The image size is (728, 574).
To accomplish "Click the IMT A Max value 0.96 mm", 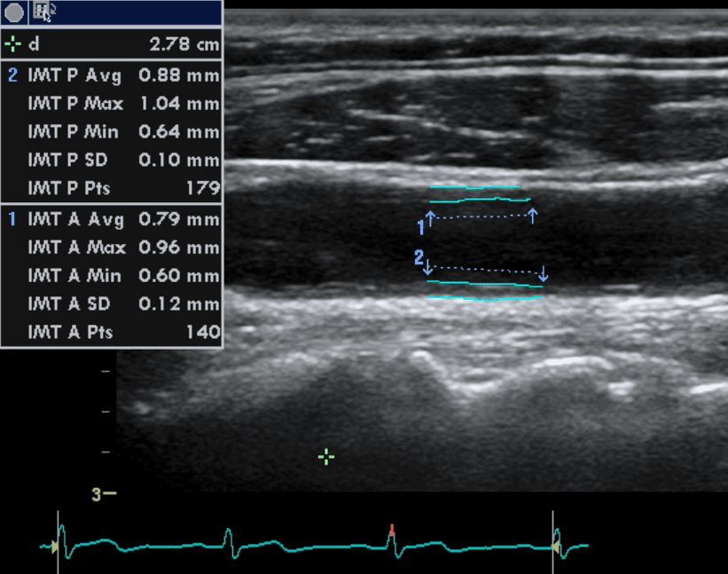I will pyautogui.click(x=179, y=247).
